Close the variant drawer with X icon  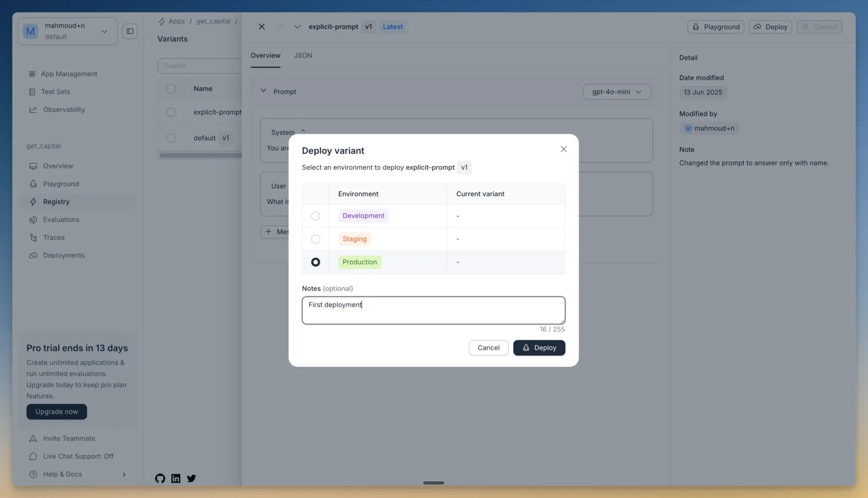[261, 27]
